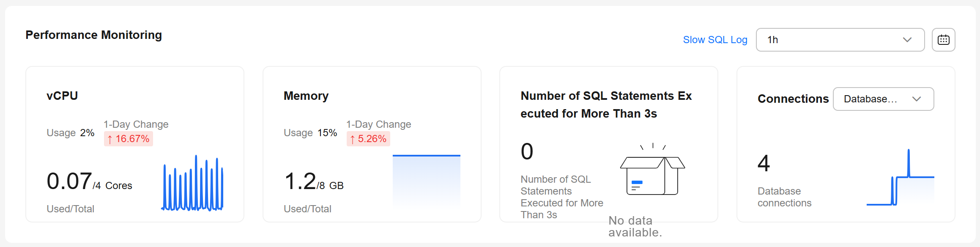Open the Database connections type dropdown
980x247 pixels.
883,99
